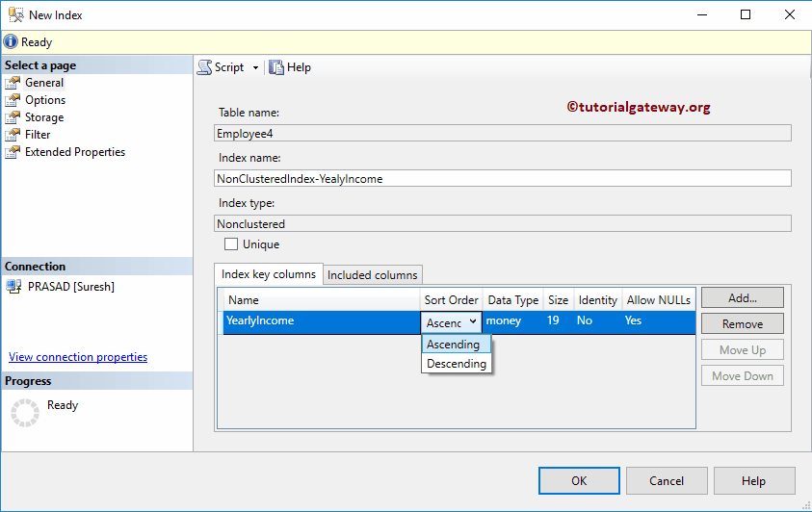Click the Help toolbar book icon
The width and height of the screenshot is (812, 512).
tap(276, 67)
